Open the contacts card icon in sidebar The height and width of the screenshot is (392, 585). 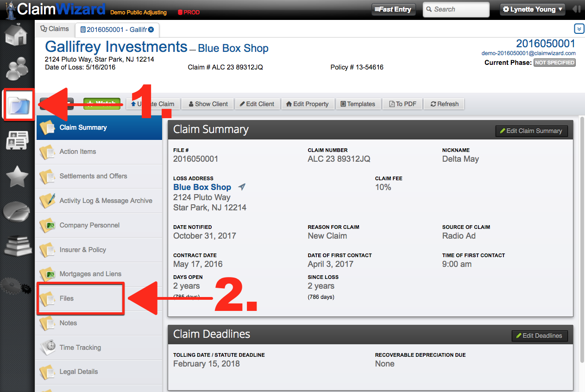coord(17,141)
